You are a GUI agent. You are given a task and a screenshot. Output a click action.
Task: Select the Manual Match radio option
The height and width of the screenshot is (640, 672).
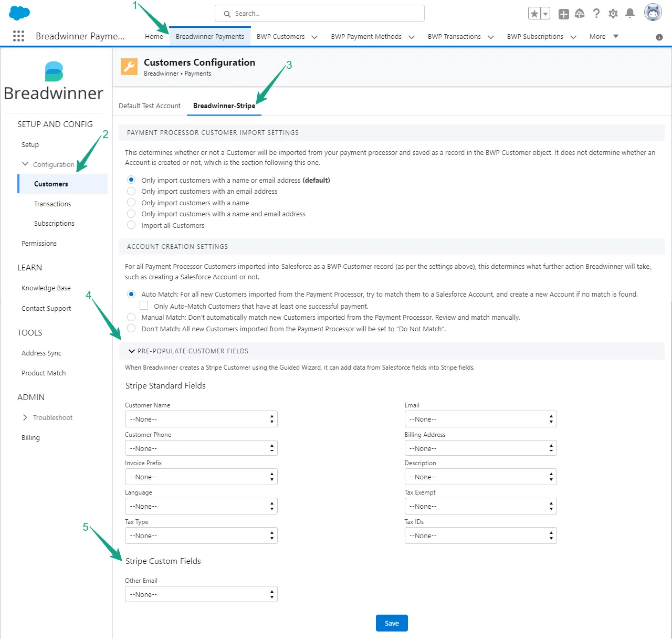(x=131, y=317)
